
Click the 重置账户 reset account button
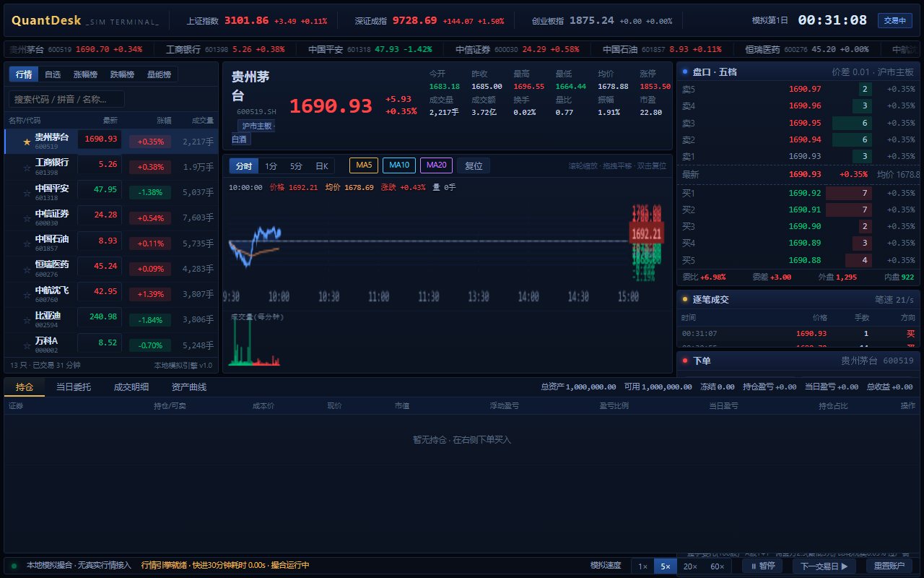coord(889,566)
